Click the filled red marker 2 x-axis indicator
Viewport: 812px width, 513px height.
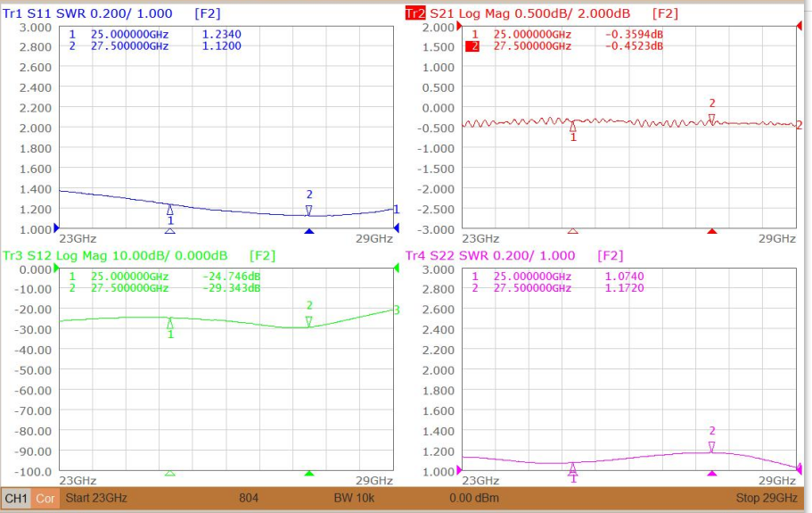(712, 232)
